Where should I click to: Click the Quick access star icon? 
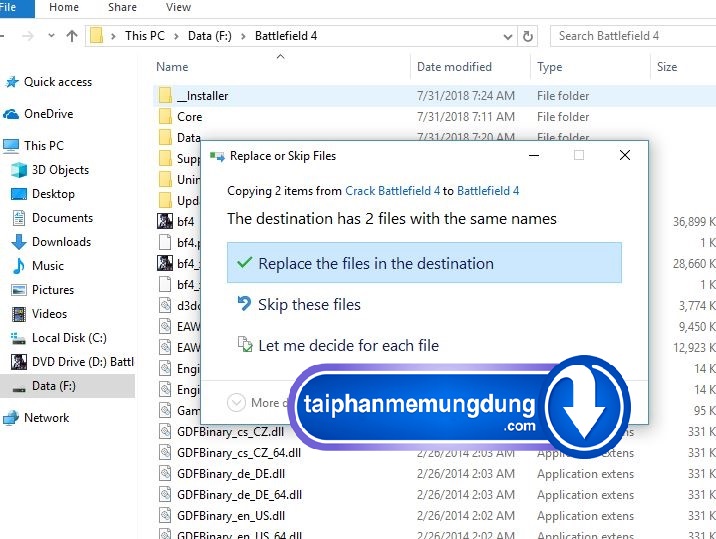tap(12, 82)
